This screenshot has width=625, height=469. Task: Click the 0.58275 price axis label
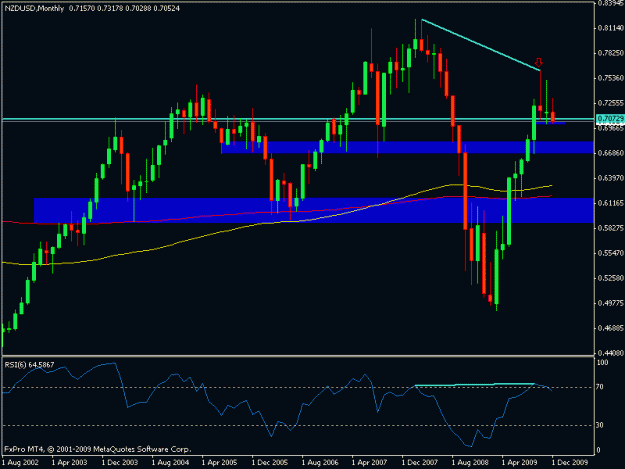coord(610,228)
